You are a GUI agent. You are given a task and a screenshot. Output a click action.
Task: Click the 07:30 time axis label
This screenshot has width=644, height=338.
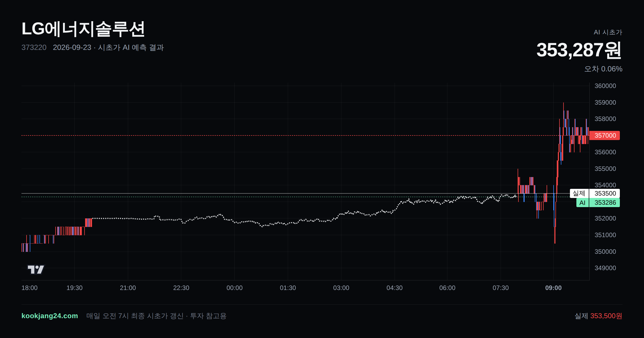(x=501, y=288)
